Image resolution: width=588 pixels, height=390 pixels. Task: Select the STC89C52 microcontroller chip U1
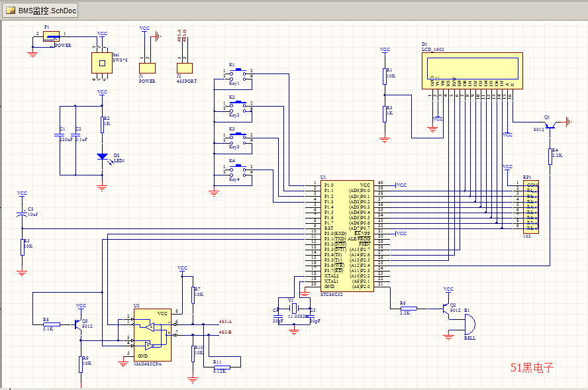point(346,235)
